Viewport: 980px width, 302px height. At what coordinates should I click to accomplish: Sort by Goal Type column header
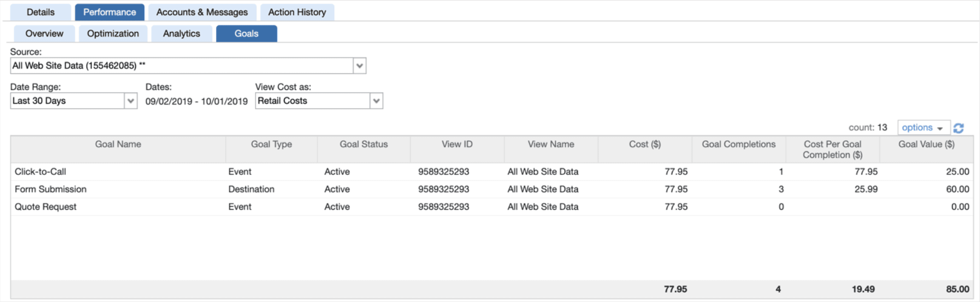[x=271, y=149]
